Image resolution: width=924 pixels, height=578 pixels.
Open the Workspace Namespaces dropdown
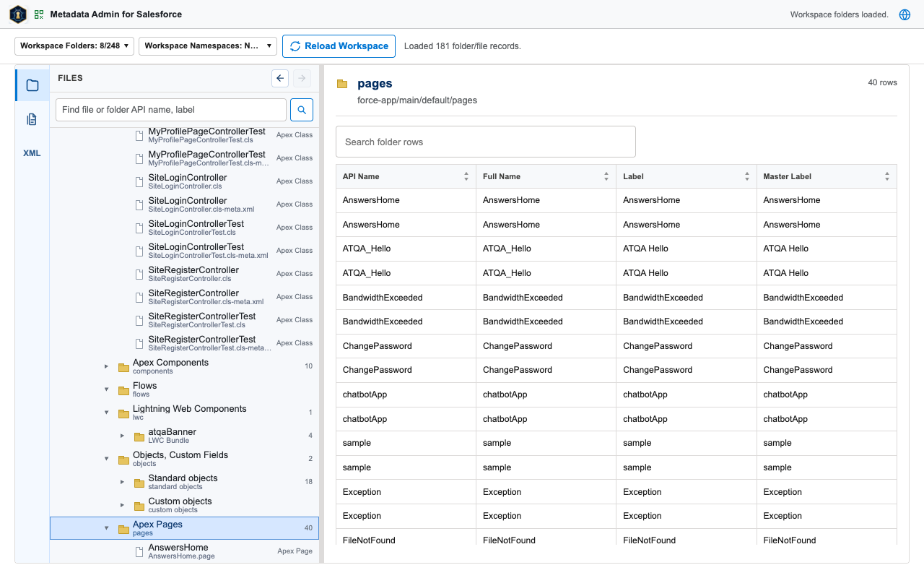tap(208, 46)
